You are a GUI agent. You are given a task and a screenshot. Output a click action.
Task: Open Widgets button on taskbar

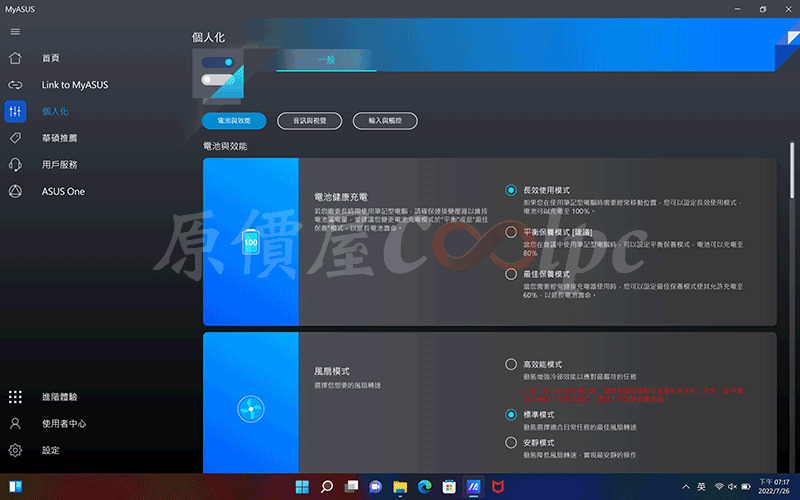pos(15,487)
